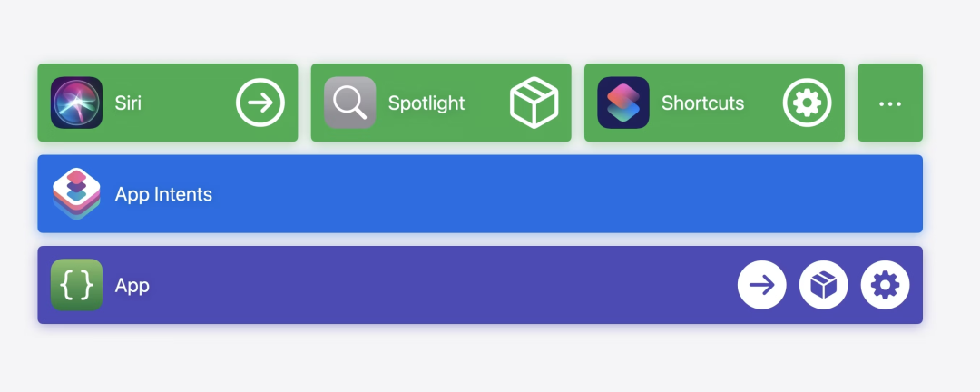This screenshot has width=980, height=392.
Task: Select the Spotlight label text
Action: tap(426, 103)
